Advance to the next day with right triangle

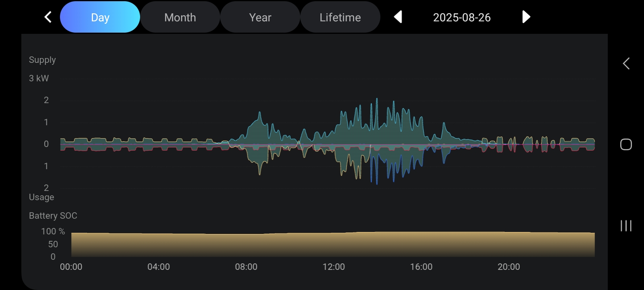click(x=526, y=17)
